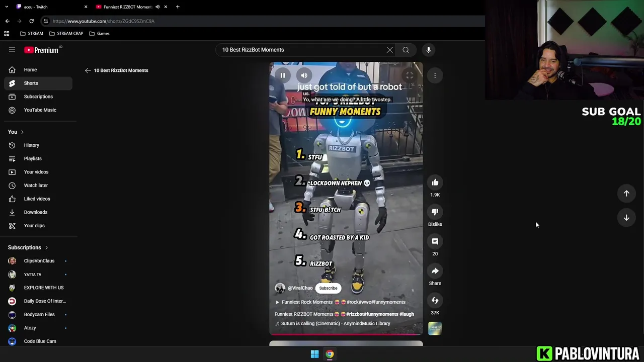The width and height of the screenshot is (644, 362).
Task: Go back in the browser
Action: point(7,21)
